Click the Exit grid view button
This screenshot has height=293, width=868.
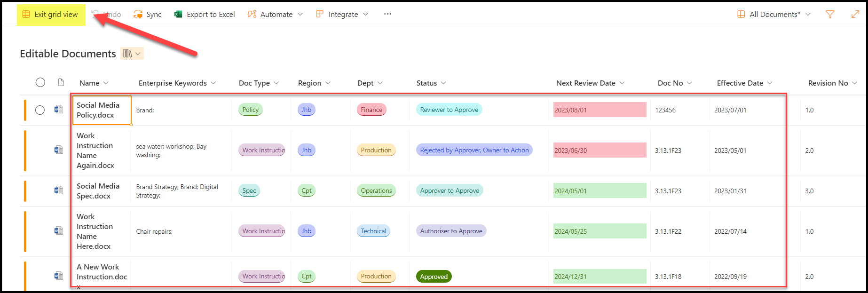pos(51,15)
